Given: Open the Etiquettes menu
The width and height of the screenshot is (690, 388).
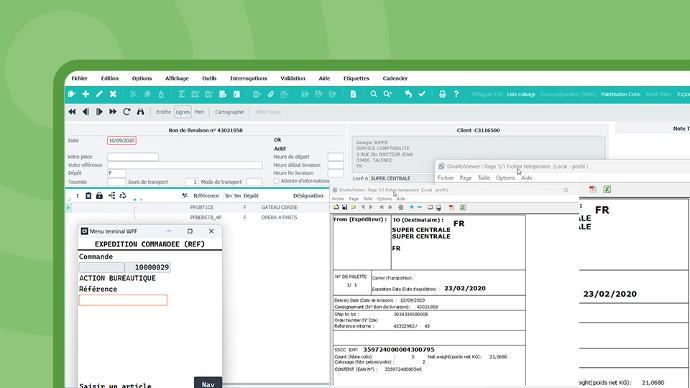Looking at the screenshot, I should 356,78.
